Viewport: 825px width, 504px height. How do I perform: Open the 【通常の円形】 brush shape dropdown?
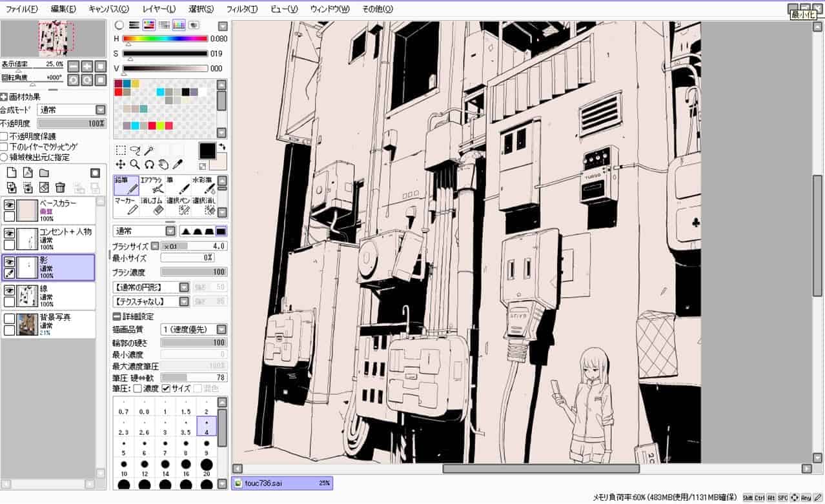point(150,287)
